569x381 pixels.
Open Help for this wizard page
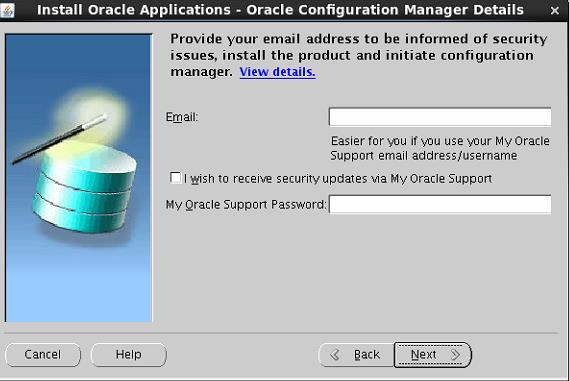(128, 355)
